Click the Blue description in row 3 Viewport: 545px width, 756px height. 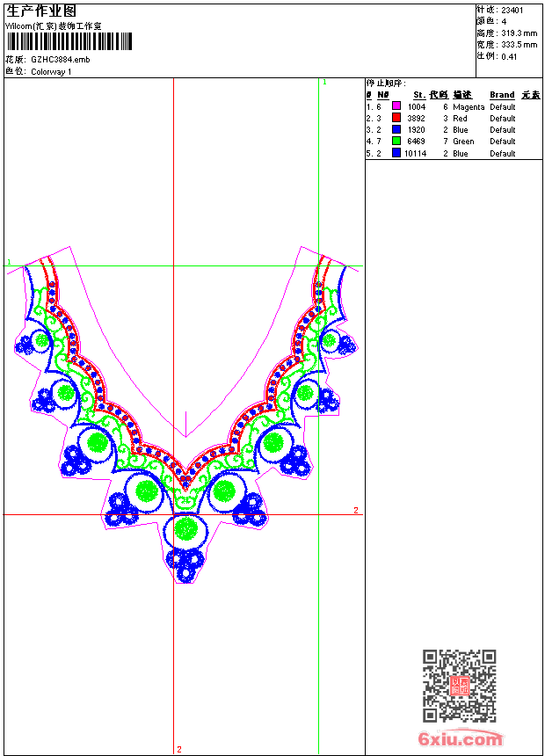tap(460, 130)
